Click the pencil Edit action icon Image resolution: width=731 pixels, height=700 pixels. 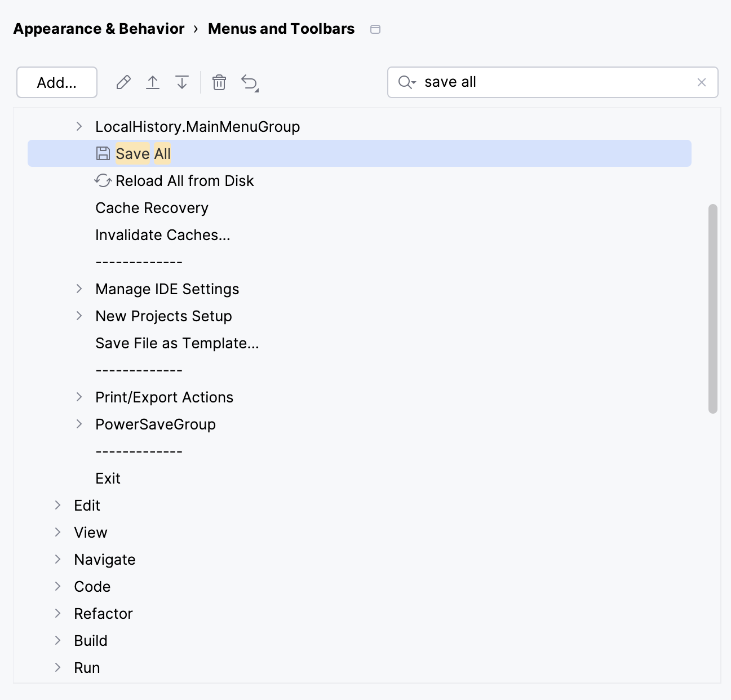click(123, 82)
